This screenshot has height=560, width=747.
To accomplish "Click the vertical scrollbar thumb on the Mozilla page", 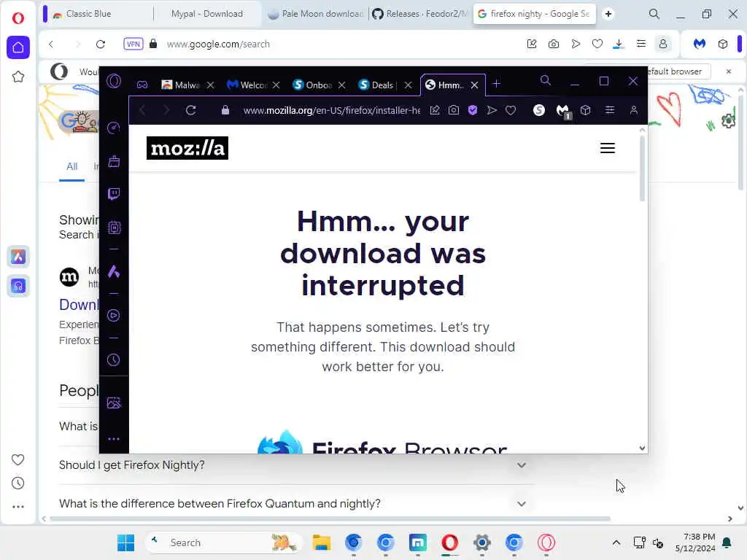I will 642,168.
